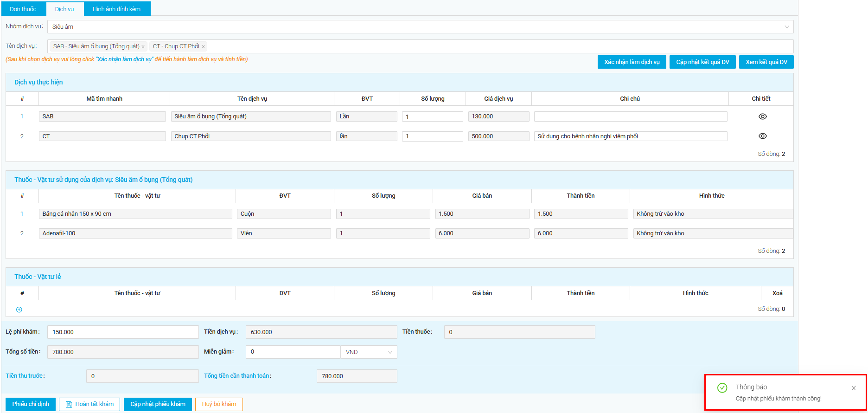Open Nhóm dịch vụ dropdown
868x413 pixels.
tap(420, 27)
